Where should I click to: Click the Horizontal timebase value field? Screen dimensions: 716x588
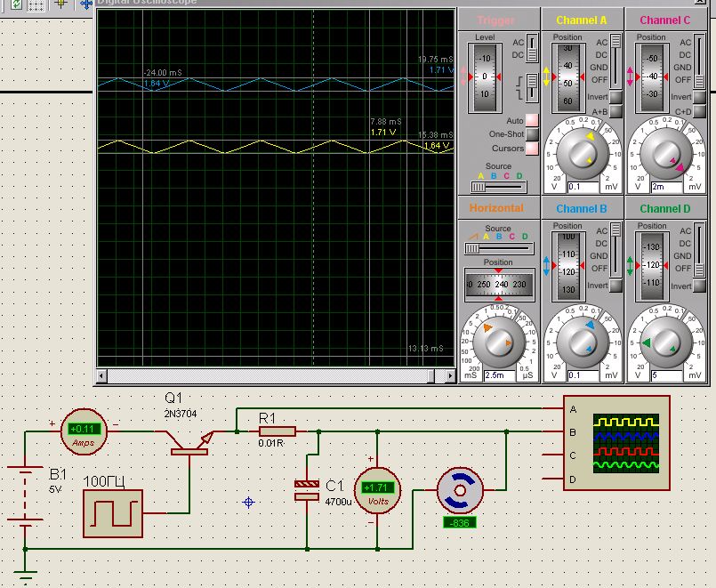click(x=497, y=376)
